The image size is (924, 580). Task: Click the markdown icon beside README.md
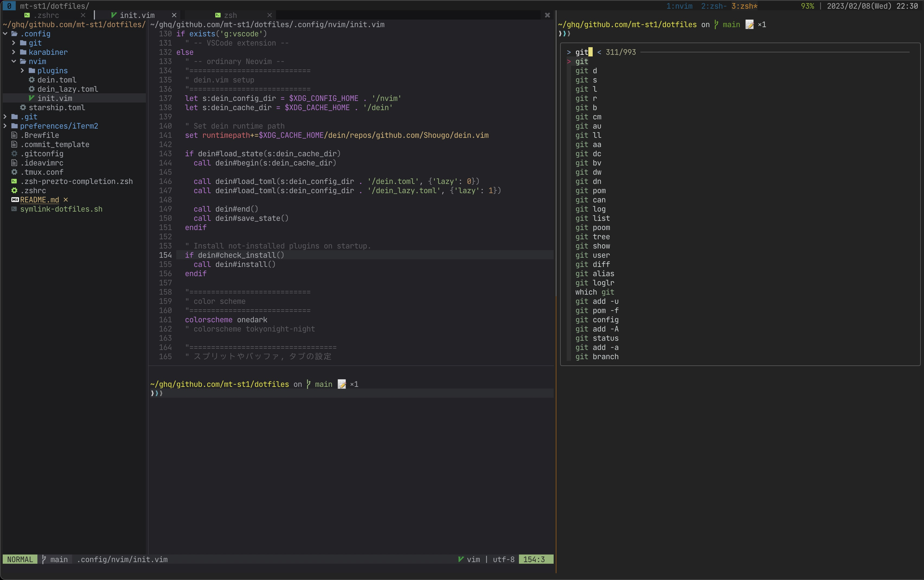coord(15,200)
